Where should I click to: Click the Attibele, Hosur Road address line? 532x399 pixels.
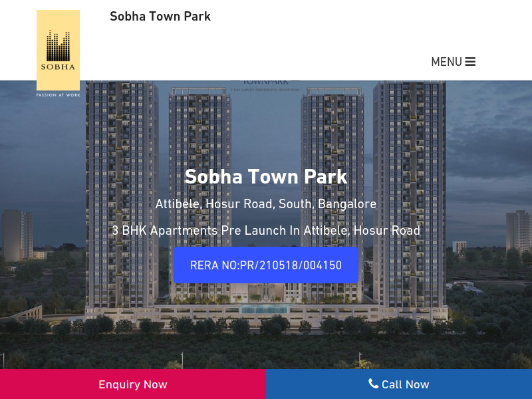click(x=266, y=204)
